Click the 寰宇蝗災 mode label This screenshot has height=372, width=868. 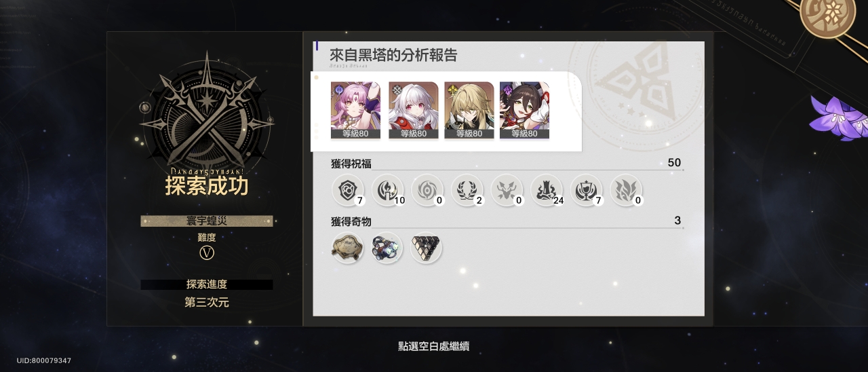[x=207, y=221]
